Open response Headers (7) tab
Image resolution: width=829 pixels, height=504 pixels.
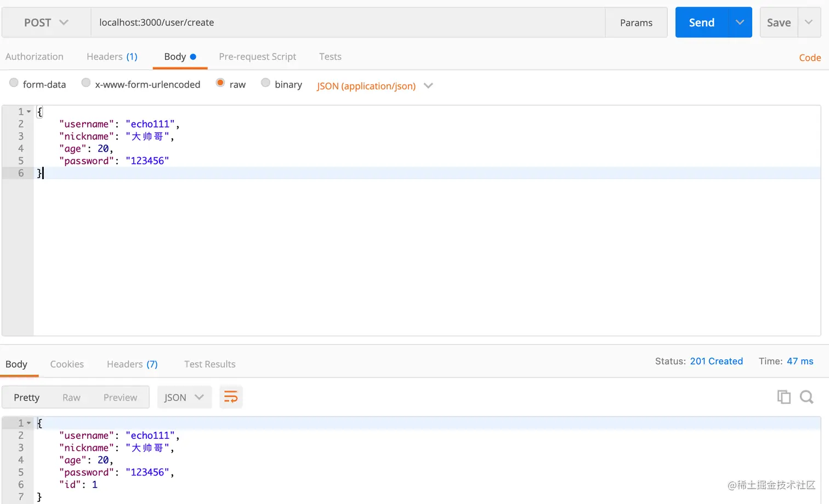click(x=132, y=364)
